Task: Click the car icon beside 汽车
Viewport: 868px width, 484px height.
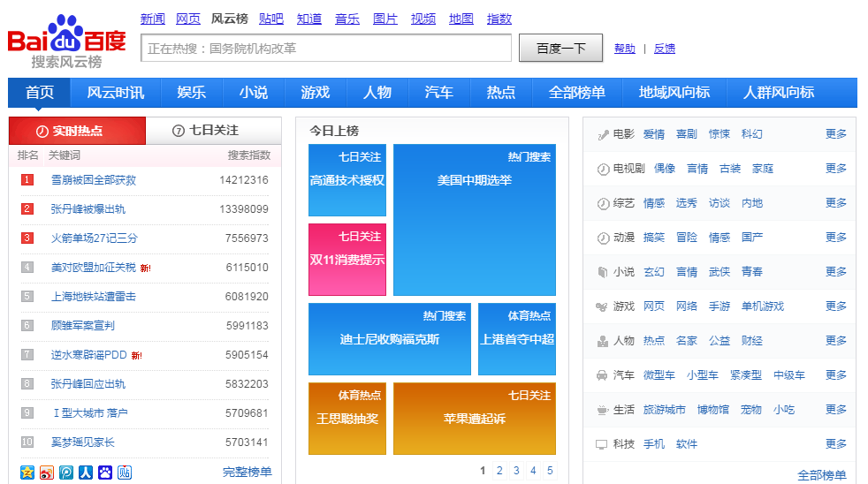Action: pyautogui.click(x=602, y=375)
